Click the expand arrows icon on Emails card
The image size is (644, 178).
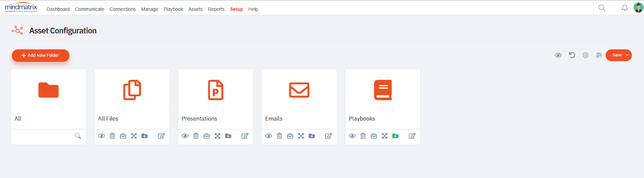(x=301, y=136)
